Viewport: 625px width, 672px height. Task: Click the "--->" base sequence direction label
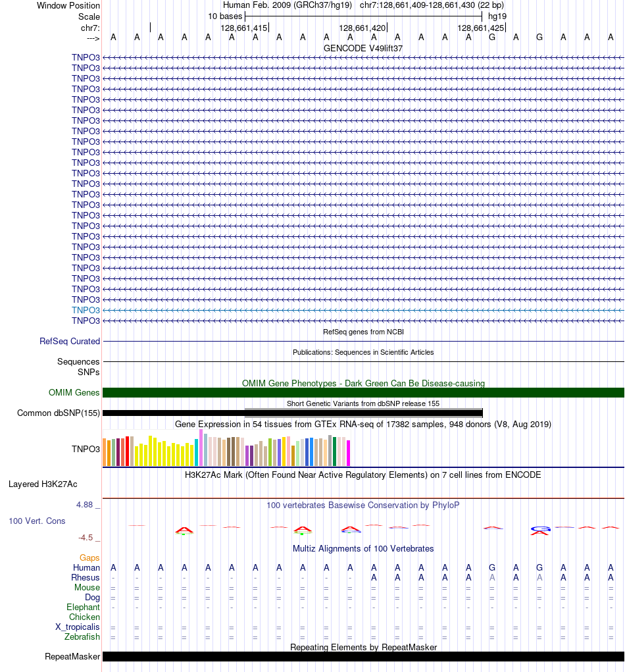[93, 38]
